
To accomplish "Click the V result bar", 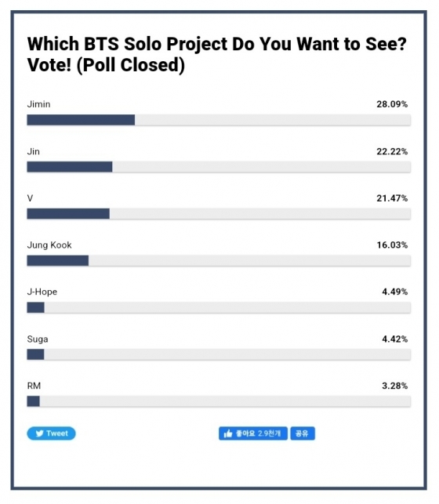I will (x=219, y=214).
